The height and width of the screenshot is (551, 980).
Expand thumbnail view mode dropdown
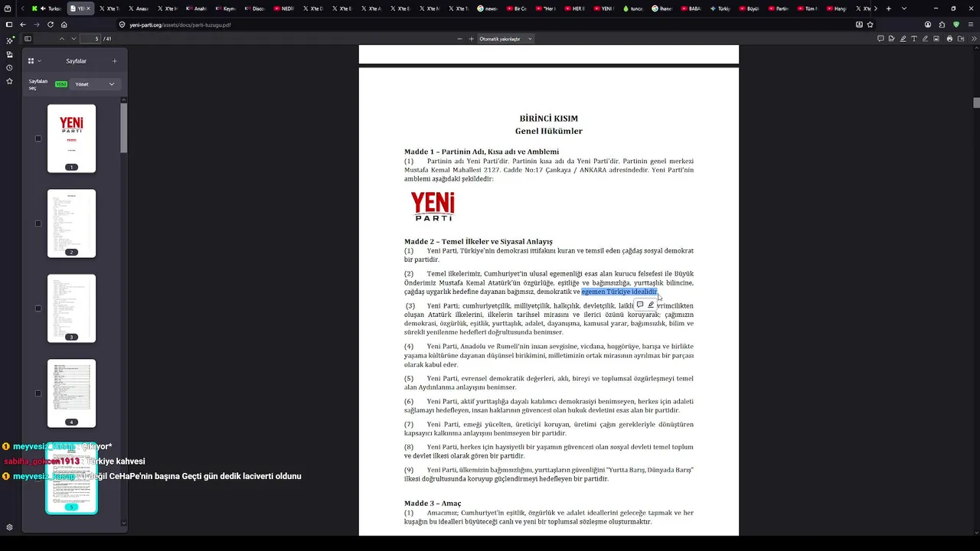pos(34,61)
